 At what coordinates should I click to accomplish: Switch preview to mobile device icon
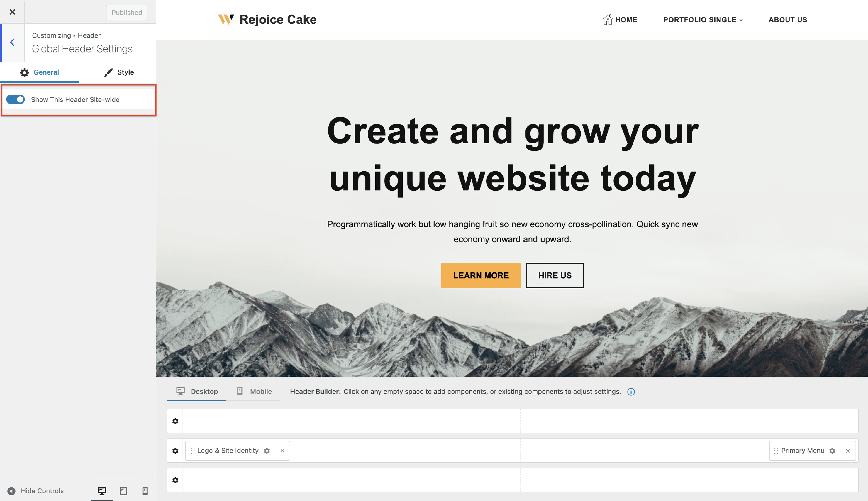coord(145,491)
